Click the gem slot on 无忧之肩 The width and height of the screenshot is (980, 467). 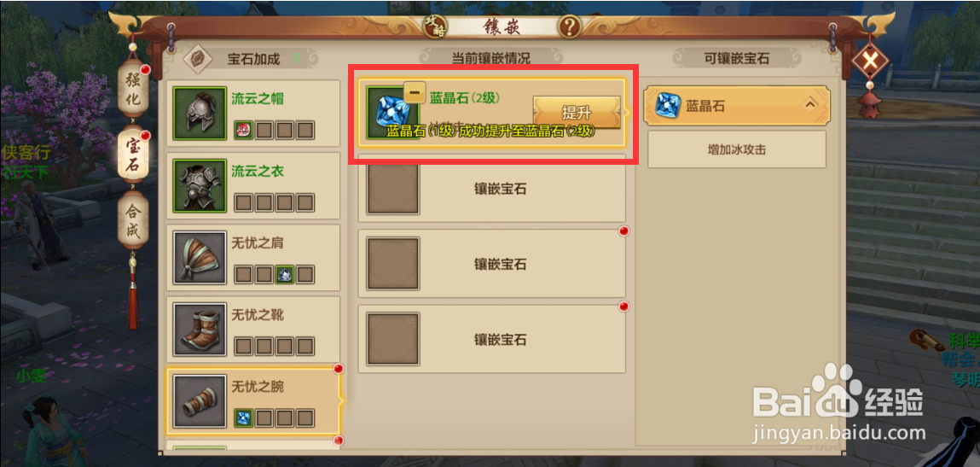285,274
